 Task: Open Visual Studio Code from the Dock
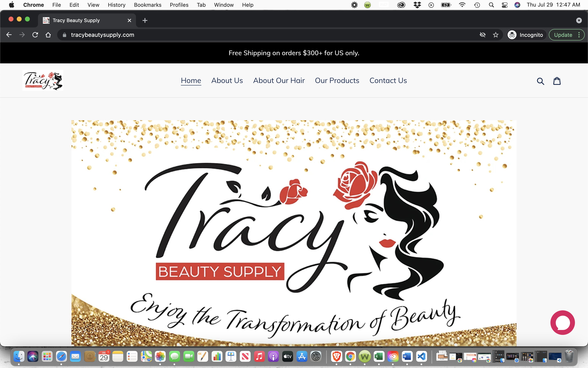[x=421, y=357]
